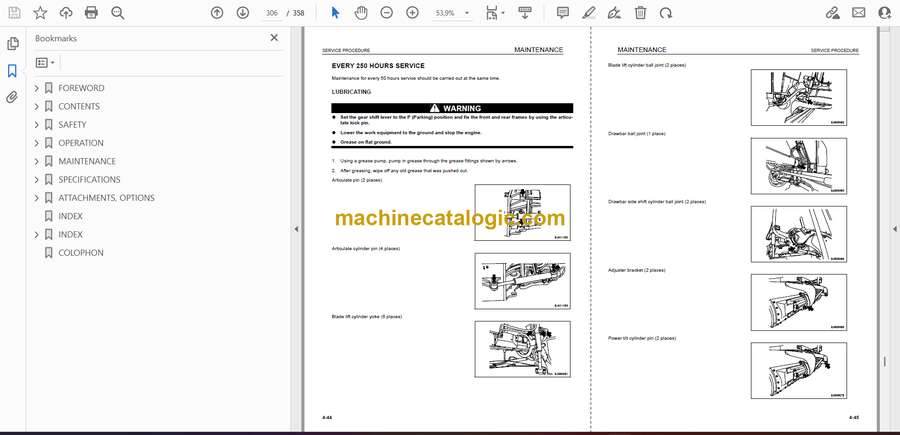Click the EVERY 250 HOURS SERVICE heading
Image resolution: width=900 pixels, height=435 pixels.
pos(378,66)
